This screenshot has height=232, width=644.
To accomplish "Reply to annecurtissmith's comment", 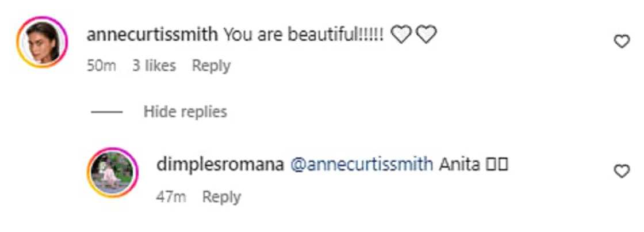I will pos(211,66).
